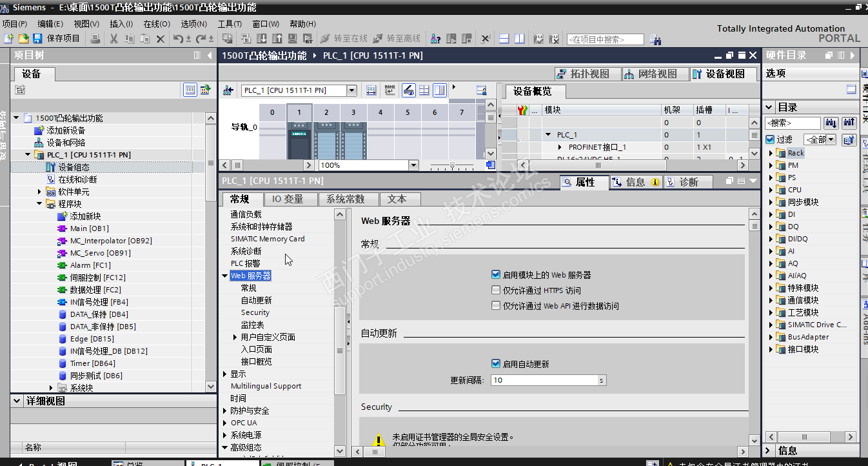Switch to the 信息 info tab
Image resolution: width=868 pixels, height=466 pixels.
click(x=636, y=182)
